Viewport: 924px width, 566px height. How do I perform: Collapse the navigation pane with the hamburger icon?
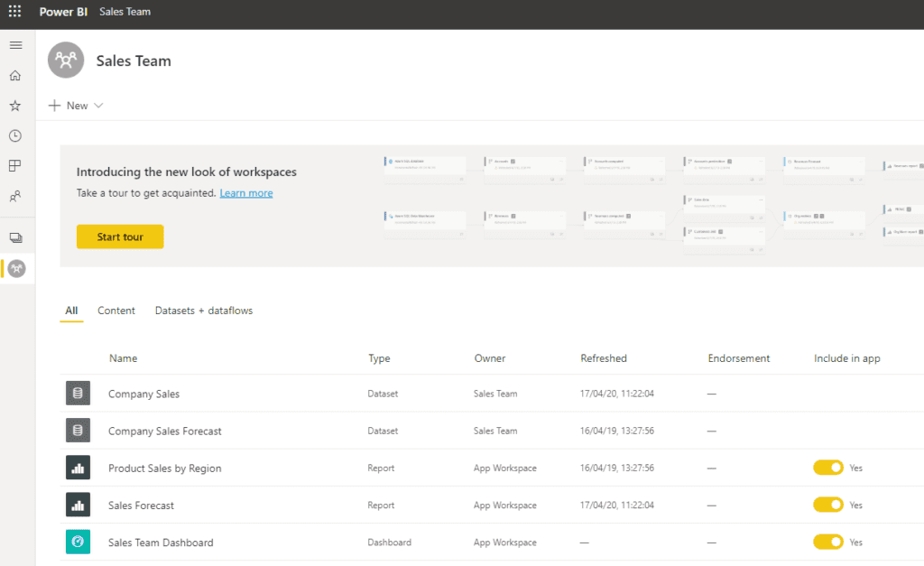[x=15, y=44]
